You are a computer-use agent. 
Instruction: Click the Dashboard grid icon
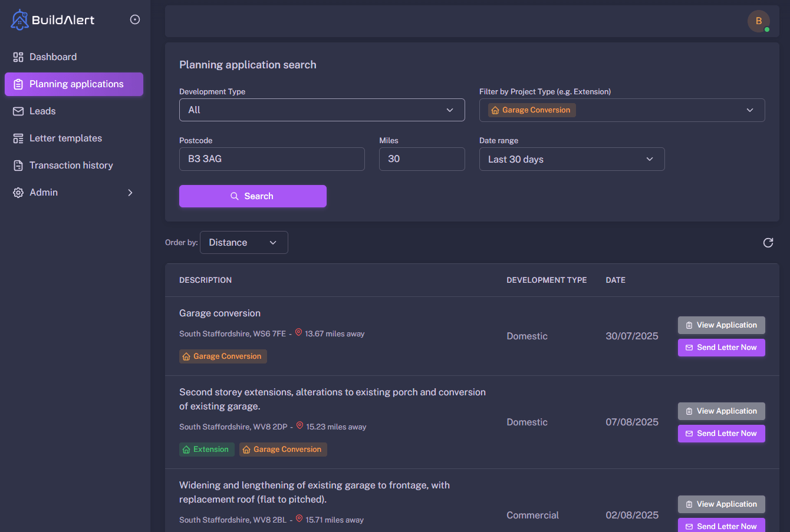[x=18, y=57]
